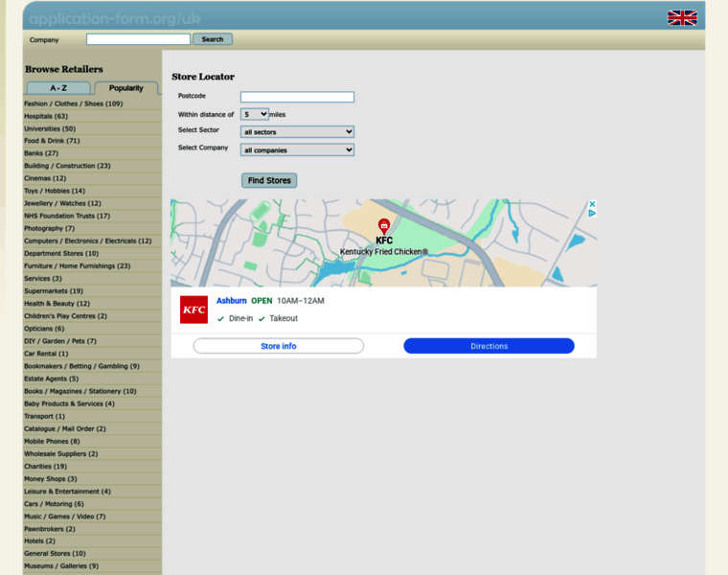Screen dimensions: 728x575
Task: Open Computers / Electronics / Electricals (12)
Action: [88, 241]
